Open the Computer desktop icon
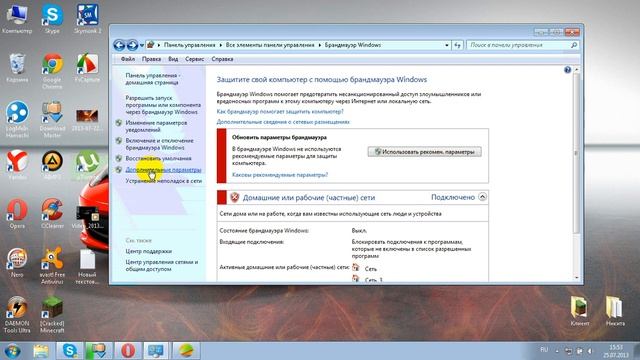 pyautogui.click(x=17, y=18)
